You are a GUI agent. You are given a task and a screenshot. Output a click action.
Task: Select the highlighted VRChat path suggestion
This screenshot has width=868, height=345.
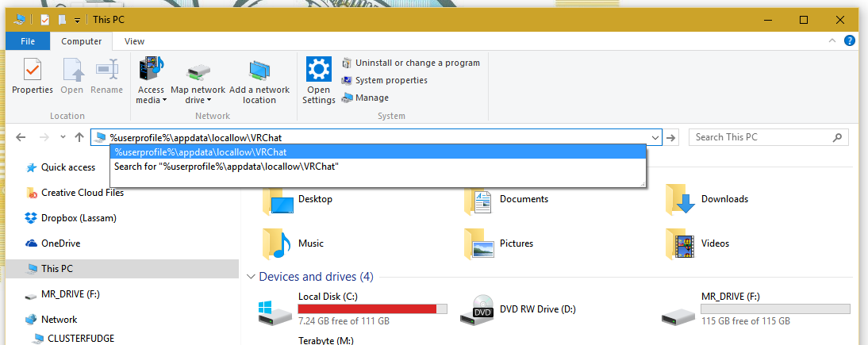(x=378, y=151)
